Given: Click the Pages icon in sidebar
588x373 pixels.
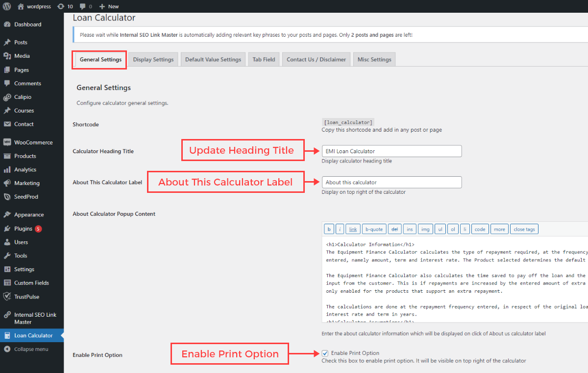Looking at the screenshot, I should (7, 70).
